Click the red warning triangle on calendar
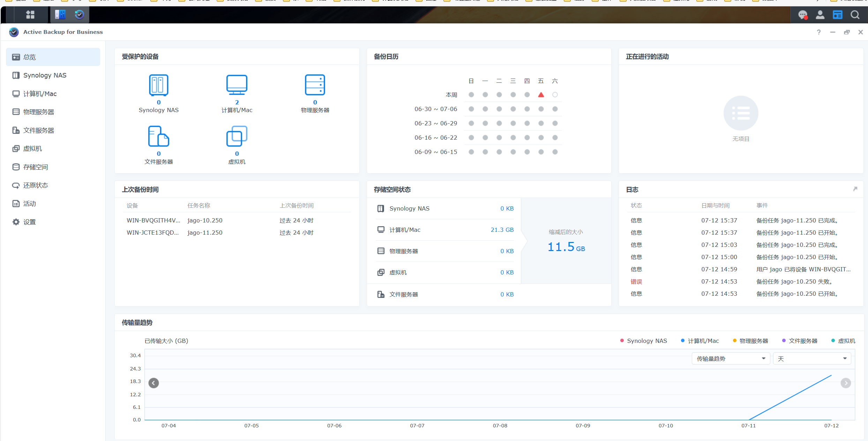Image resolution: width=868 pixels, height=441 pixels. point(541,95)
